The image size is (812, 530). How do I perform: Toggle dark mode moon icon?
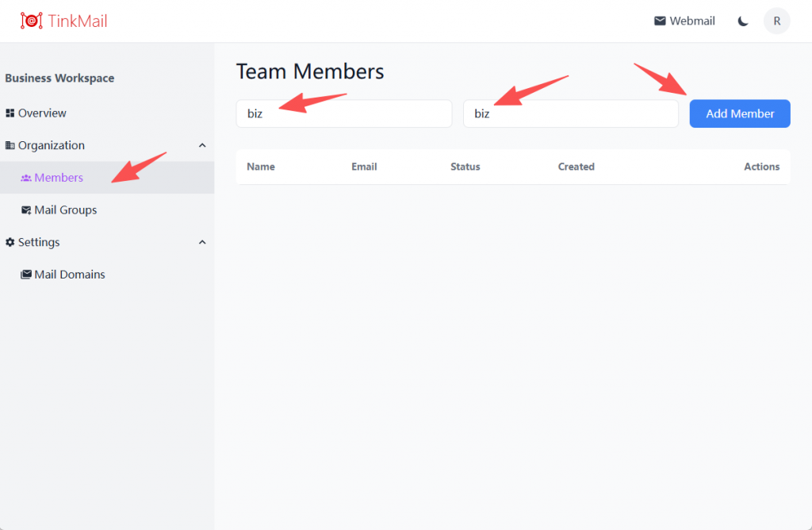[x=742, y=21]
